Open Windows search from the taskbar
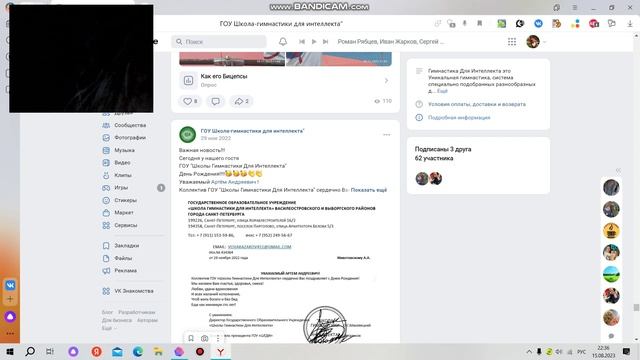Screen dimensions: 640x360 (30, 351)
